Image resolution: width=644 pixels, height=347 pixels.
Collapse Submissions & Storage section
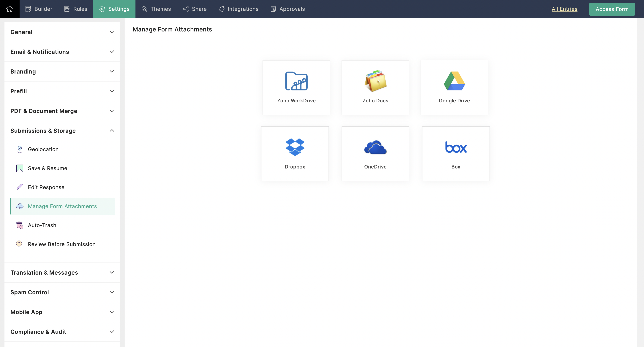112,131
